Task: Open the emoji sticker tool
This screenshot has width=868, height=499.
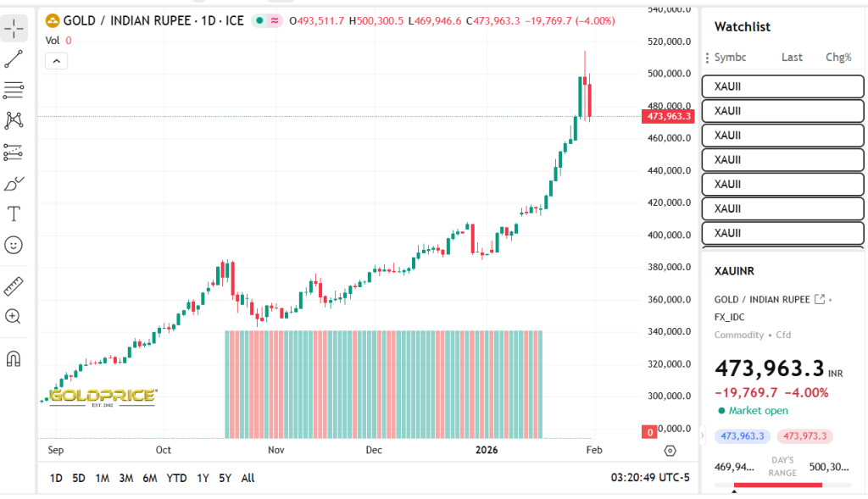Action: 13,245
